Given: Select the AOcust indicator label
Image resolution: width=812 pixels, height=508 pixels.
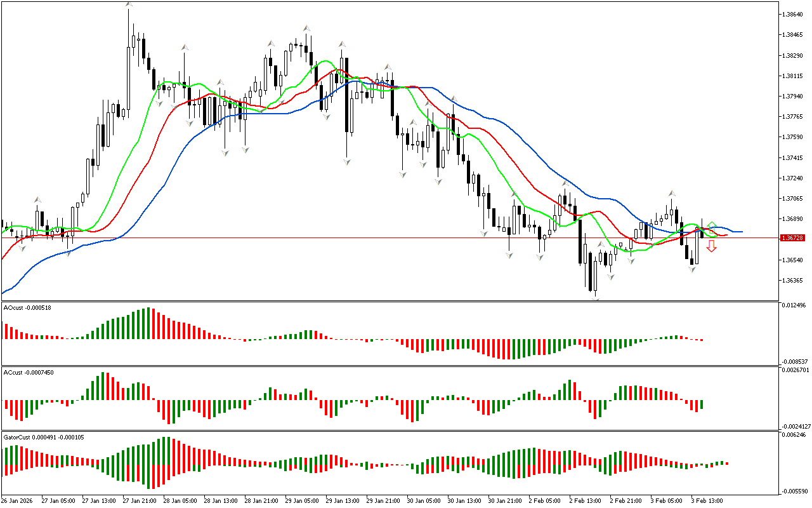Looking at the screenshot, I should point(27,308).
